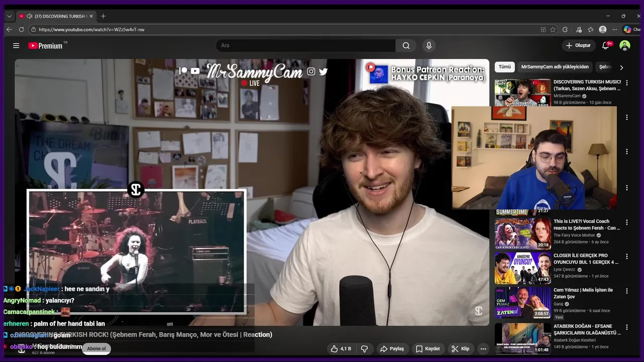This screenshot has height=362, width=644.
Task: Open DISCOVERING TURKISH MUSIC! thumbnail
Action: (x=522, y=93)
